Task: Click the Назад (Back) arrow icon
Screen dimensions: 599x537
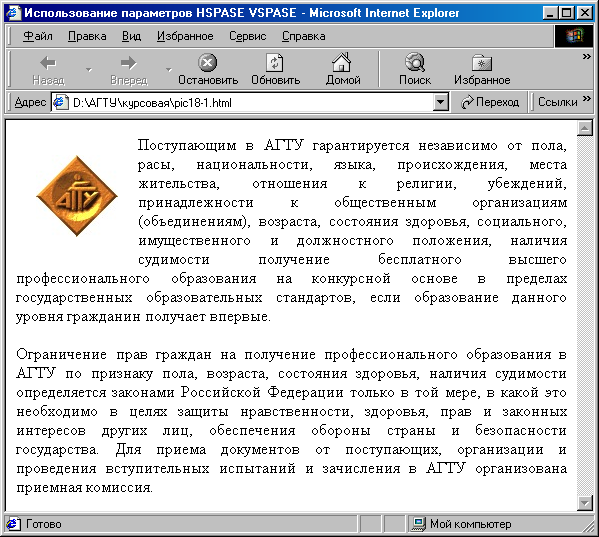Action: point(48,63)
